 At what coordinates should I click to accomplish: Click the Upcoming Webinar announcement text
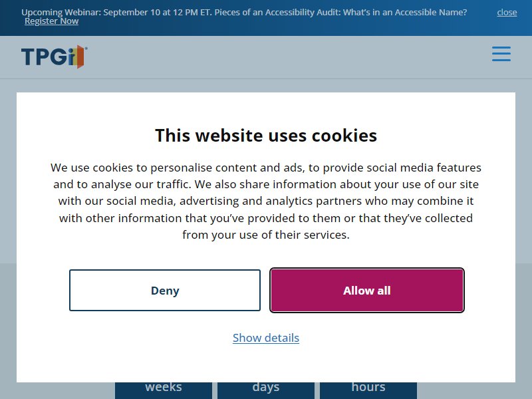244,12
